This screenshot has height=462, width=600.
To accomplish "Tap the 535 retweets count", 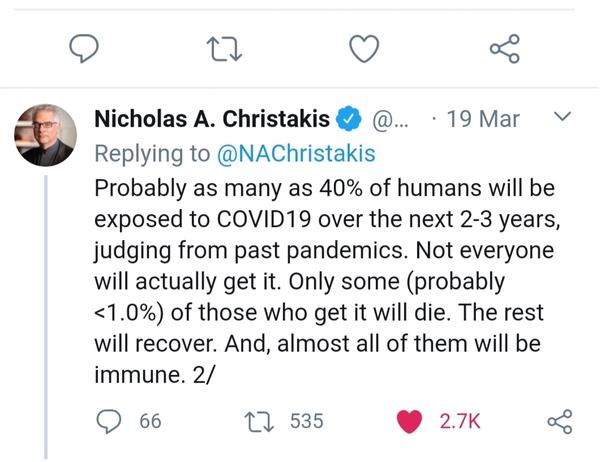I will (307, 422).
